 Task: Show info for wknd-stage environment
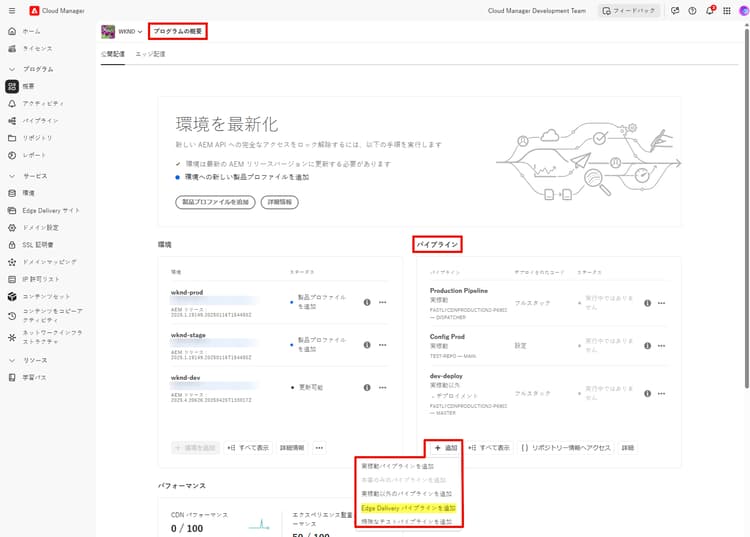tap(367, 345)
